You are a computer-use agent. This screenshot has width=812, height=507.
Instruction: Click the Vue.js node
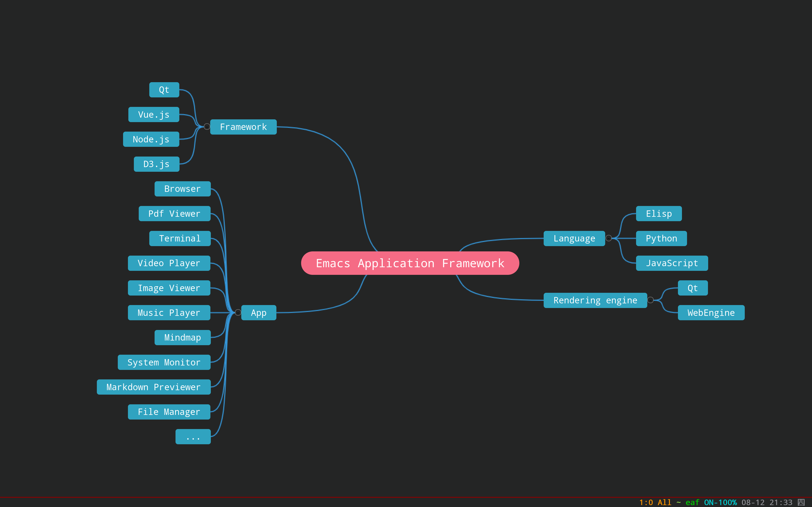154,115
